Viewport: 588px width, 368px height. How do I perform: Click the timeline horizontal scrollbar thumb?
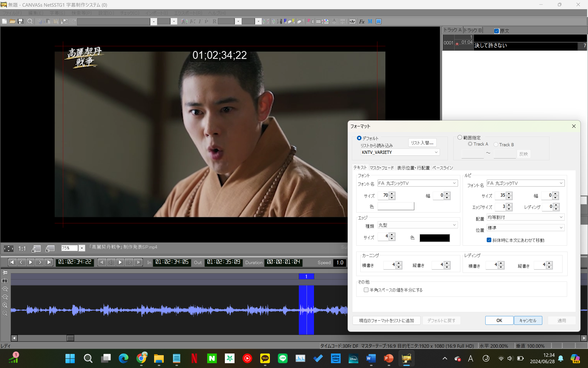coord(70,338)
